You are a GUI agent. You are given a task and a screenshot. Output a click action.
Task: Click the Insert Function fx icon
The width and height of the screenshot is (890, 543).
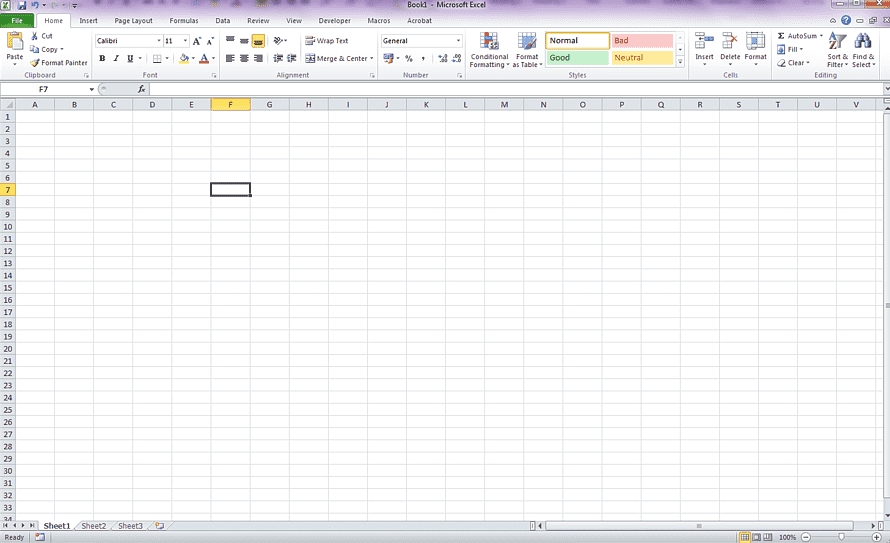[x=141, y=89]
